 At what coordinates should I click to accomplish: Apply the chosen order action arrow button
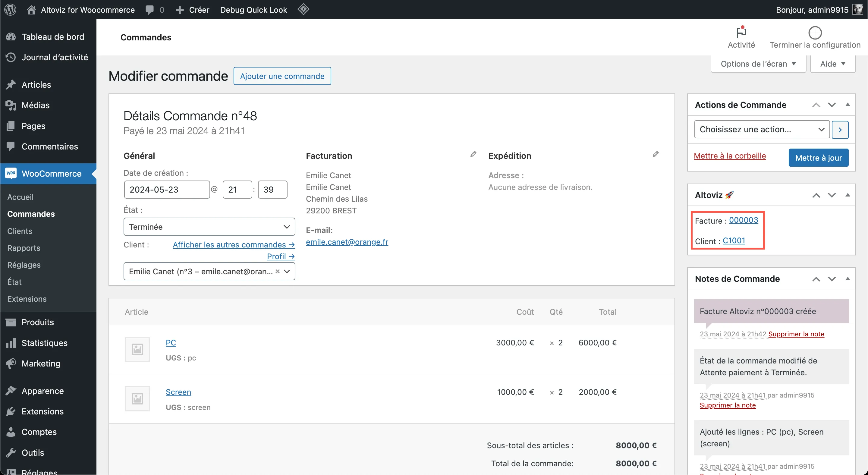click(x=840, y=129)
